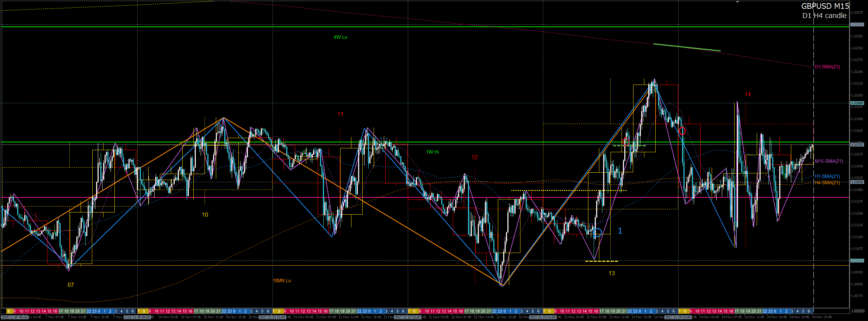Select the 4W Lo level label
The width and height of the screenshot is (868, 321).
pyautogui.click(x=340, y=37)
